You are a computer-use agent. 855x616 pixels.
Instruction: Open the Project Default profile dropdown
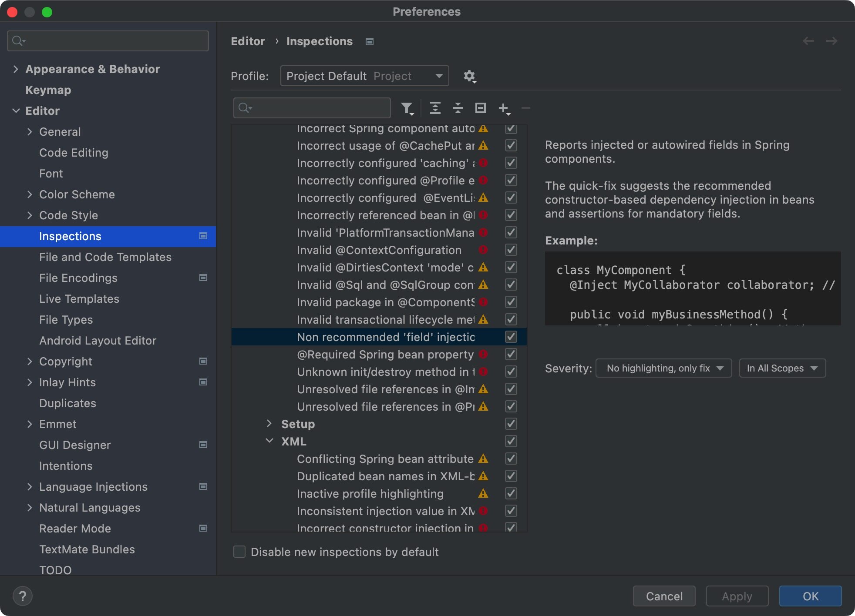coord(364,76)
